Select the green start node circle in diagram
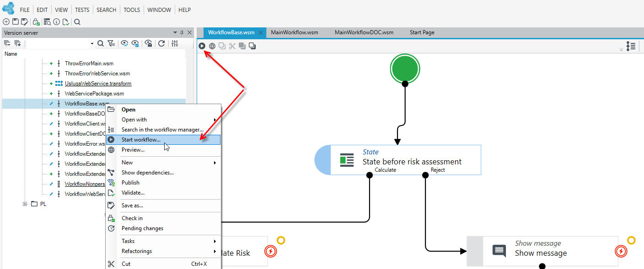 tap(405, 69)
